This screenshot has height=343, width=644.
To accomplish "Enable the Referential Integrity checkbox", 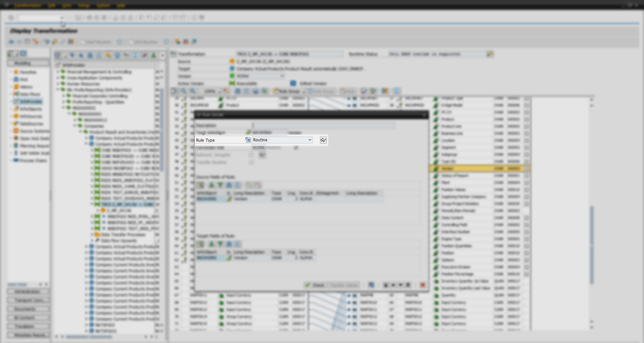I will (252, 155).
